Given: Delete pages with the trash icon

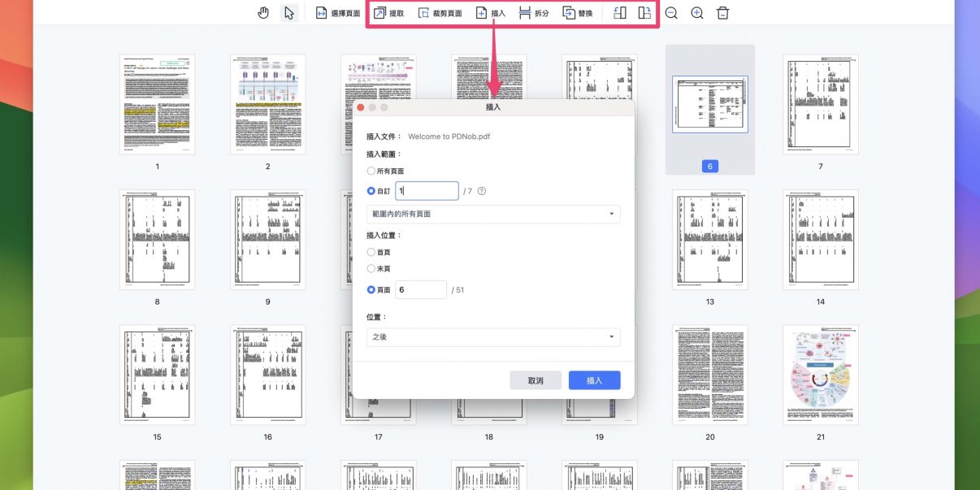Looking at the screenshot, I should tap(722, 13).
